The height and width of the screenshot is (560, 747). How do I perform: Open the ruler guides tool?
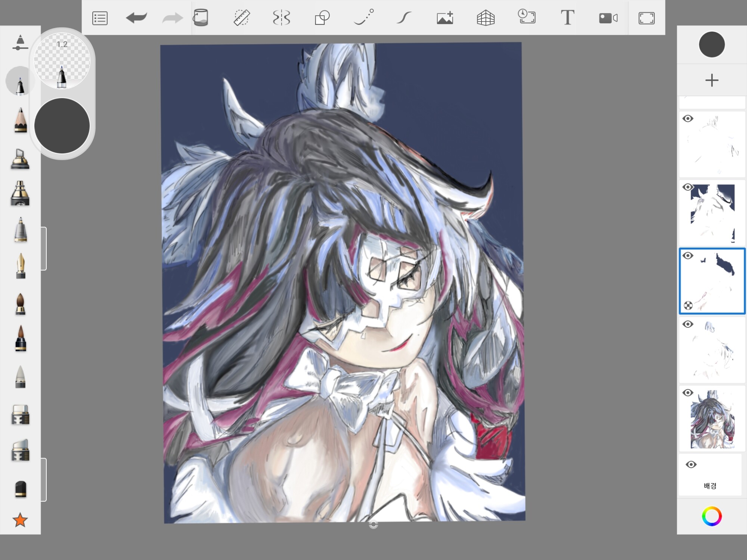242,18
